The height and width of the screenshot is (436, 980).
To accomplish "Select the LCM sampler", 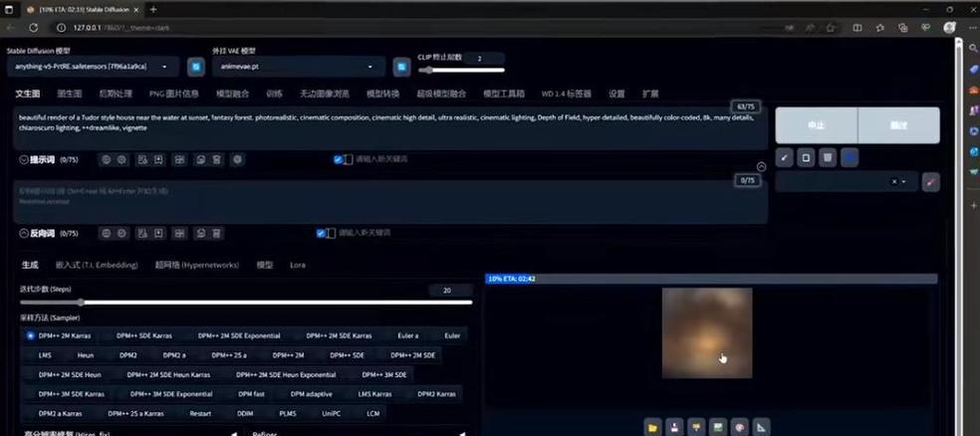I will click(x=373, y=413).
